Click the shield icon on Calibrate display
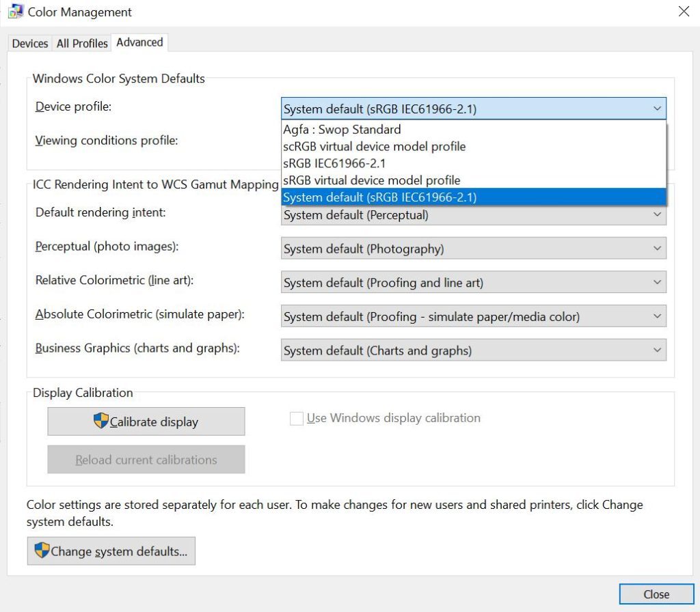 101,421
